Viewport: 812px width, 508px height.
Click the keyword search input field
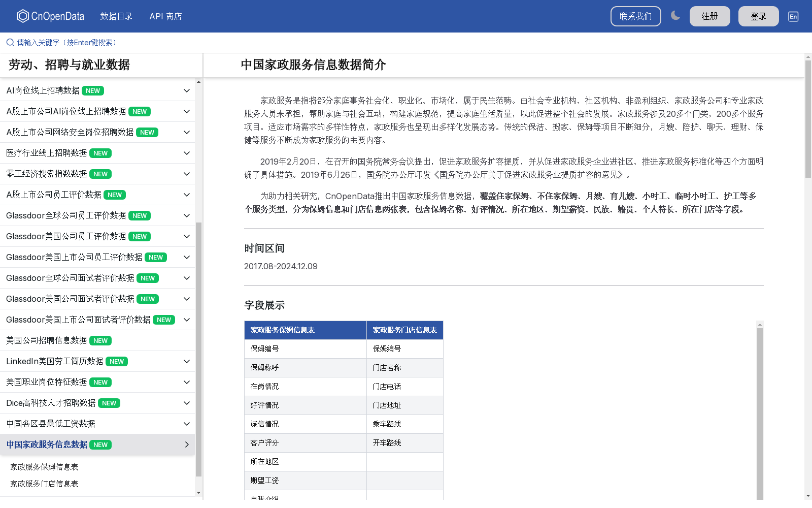pos(66,42)
